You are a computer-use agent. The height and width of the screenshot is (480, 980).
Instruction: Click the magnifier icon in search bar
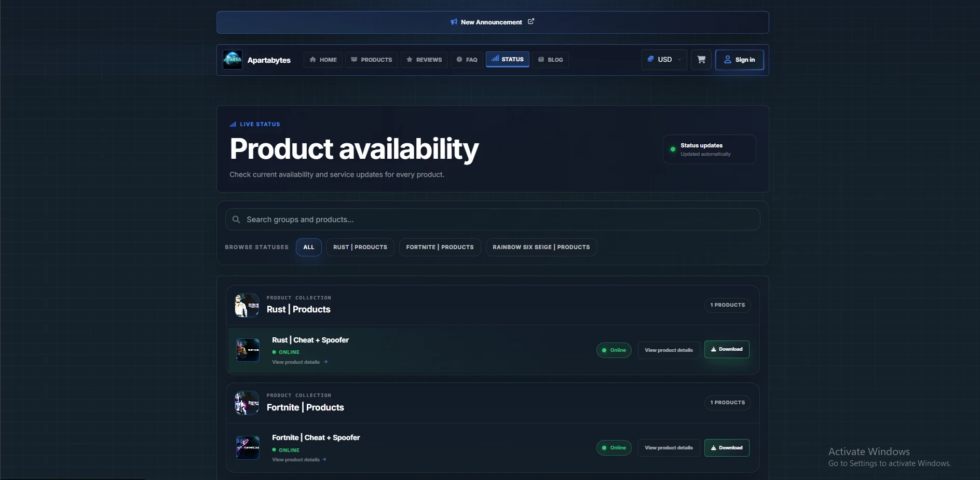coord(236,220)
